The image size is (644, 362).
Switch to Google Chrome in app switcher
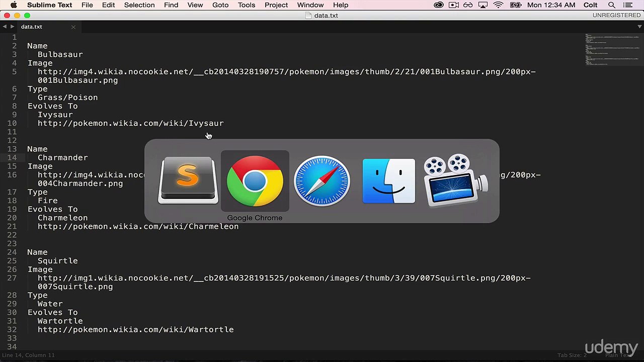click(255, 181)
